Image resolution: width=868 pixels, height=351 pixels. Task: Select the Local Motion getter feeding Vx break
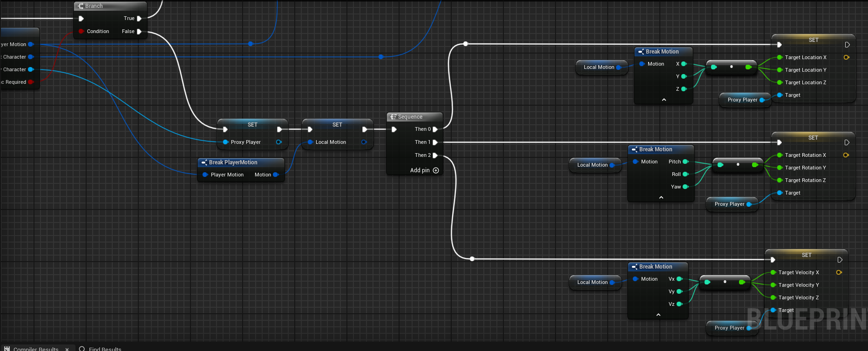point(595,282)
